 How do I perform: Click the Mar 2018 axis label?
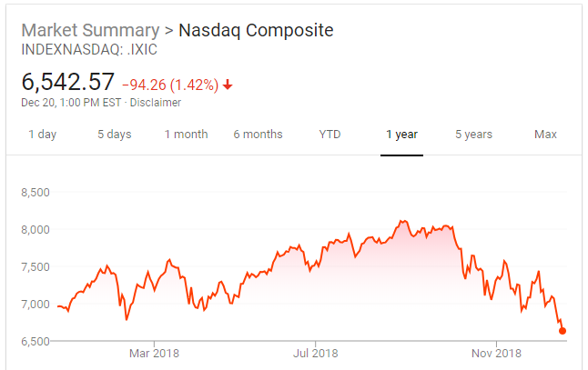(x=153, y=353)
